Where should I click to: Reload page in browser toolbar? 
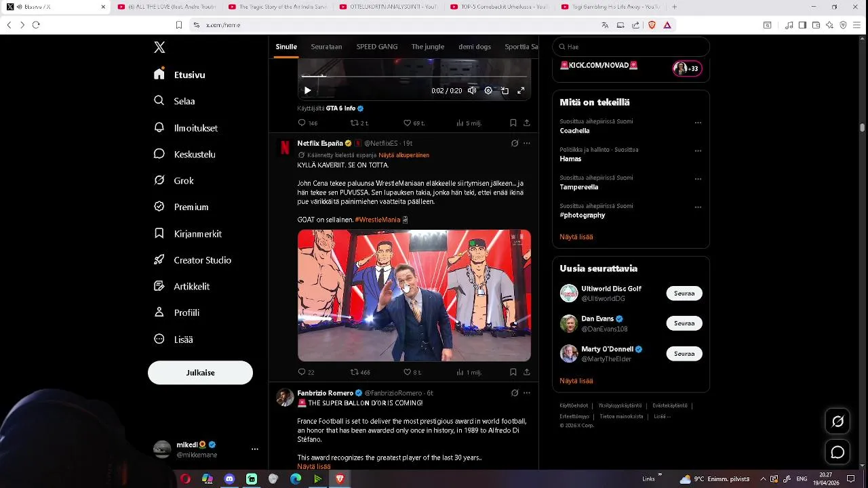point(36,25)
